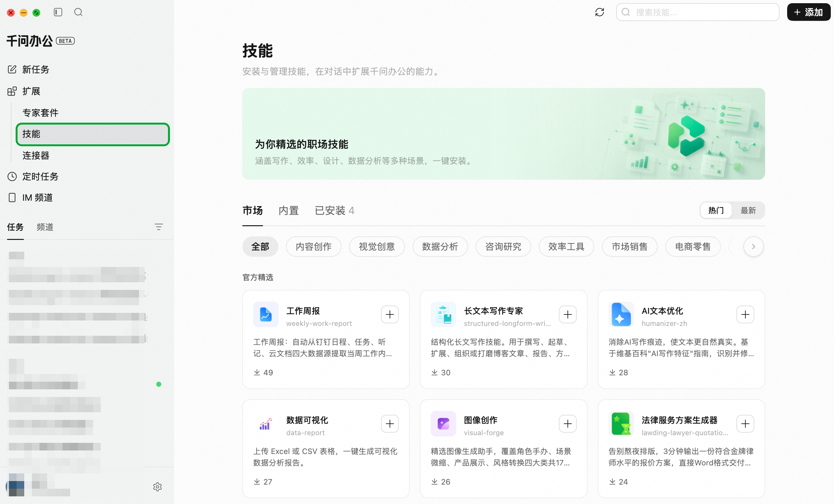Click the data-report identifier text
The image size is (834, 504).
305,433
